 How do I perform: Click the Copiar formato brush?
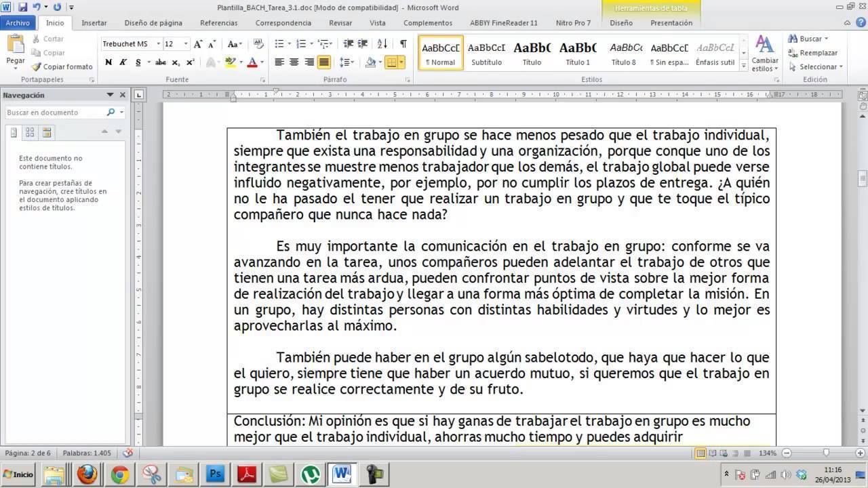pos(62,67)
